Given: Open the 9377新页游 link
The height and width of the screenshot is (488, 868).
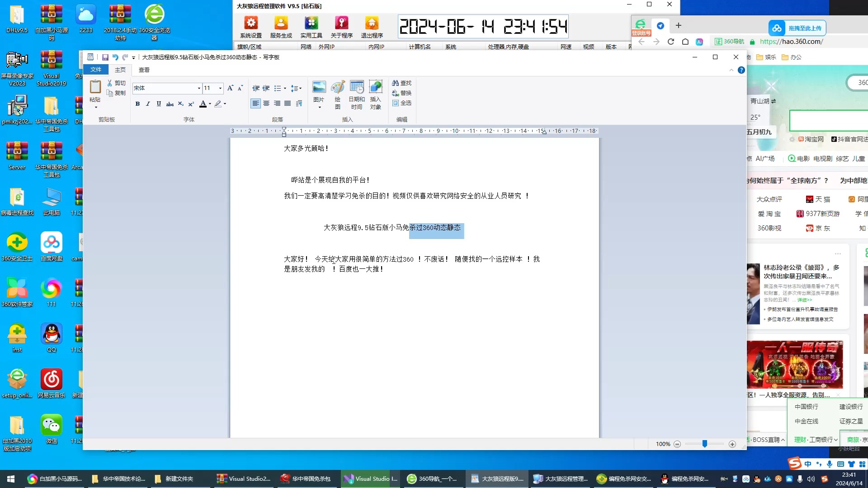Looking at the screenshot, I should tap(818, 214).
